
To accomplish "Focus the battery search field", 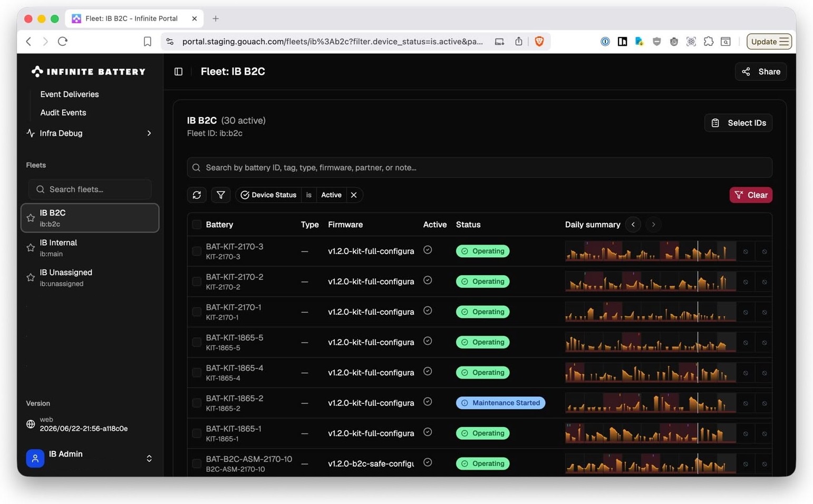I will [479, 168].
